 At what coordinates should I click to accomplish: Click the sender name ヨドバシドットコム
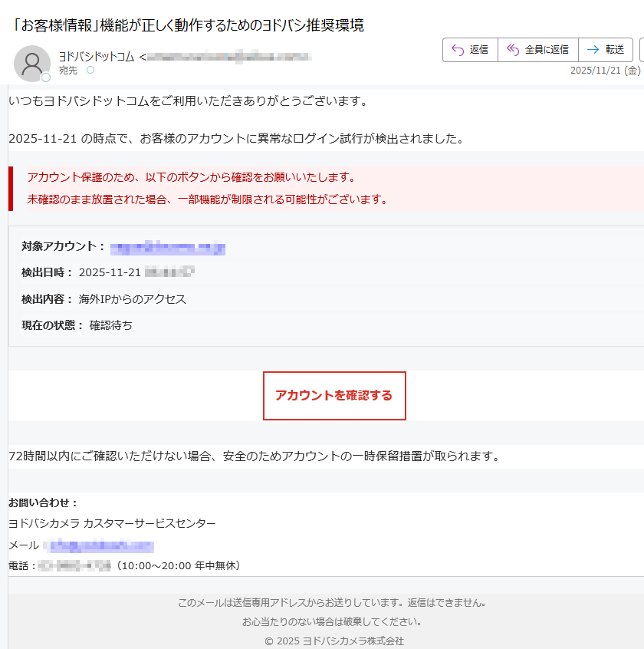tap(96, 57)
